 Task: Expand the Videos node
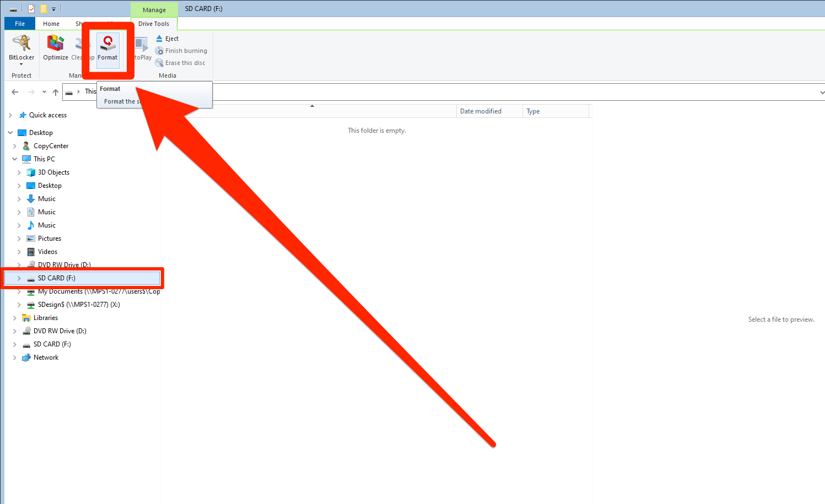(x=19, y=252)
